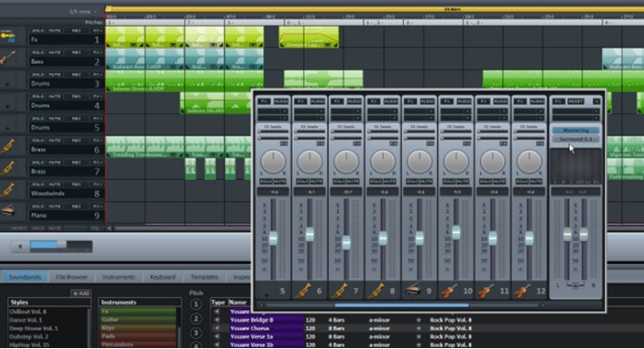Preview the Youare Chorus loop
The image size is (644, 349).
click(x=217, y=328)
